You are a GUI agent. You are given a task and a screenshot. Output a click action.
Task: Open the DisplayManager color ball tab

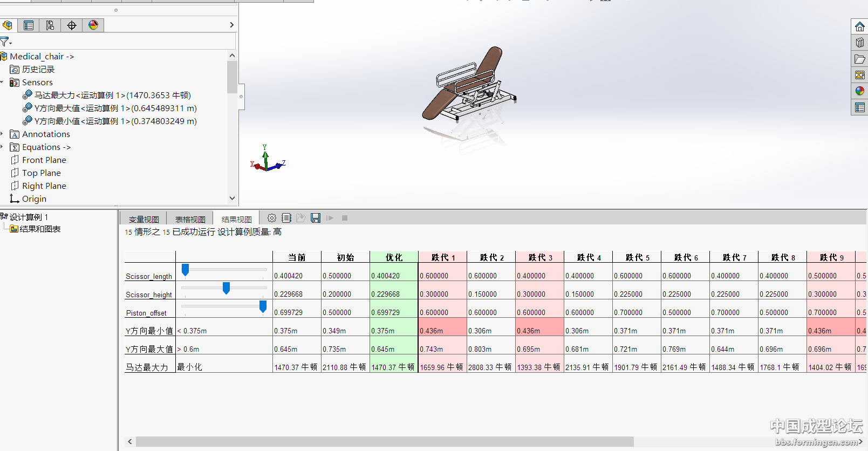93,25
